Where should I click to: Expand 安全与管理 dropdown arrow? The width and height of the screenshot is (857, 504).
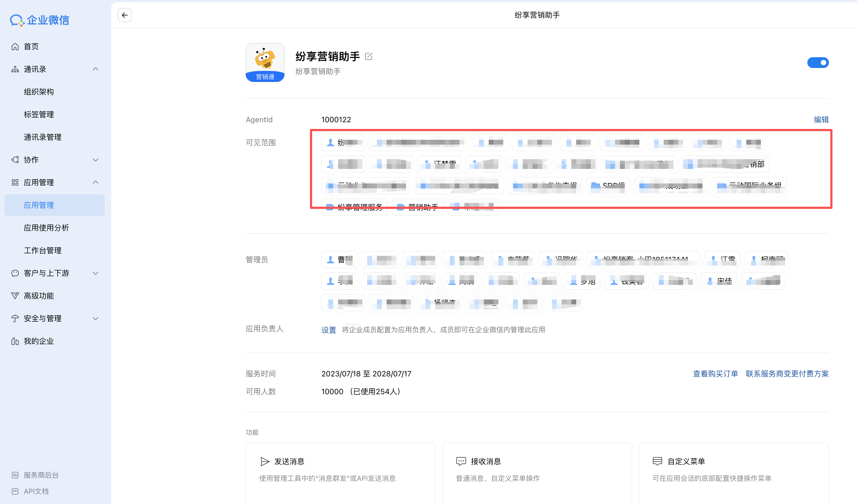(96, 318)
